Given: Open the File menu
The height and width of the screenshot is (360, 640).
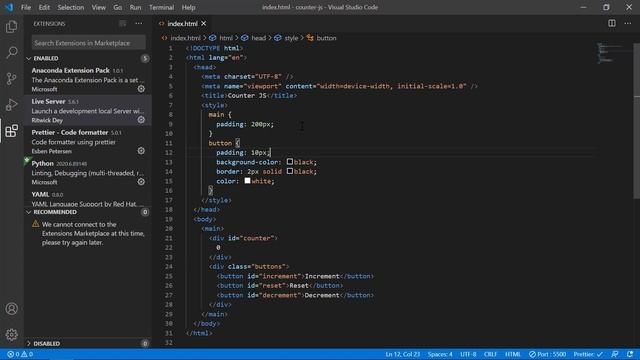Looking at the screenshot, I should click(x=26, y=7).
